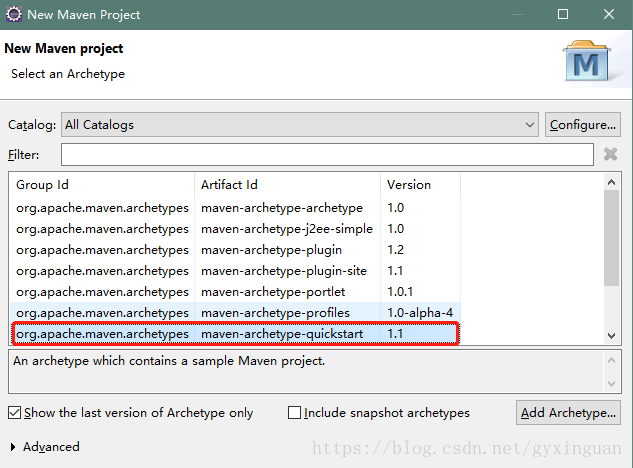The width and height of the screenshot is (633, 468).
Task: Click the 1.0-alpha-4 version cell
Action: (420, 313)
